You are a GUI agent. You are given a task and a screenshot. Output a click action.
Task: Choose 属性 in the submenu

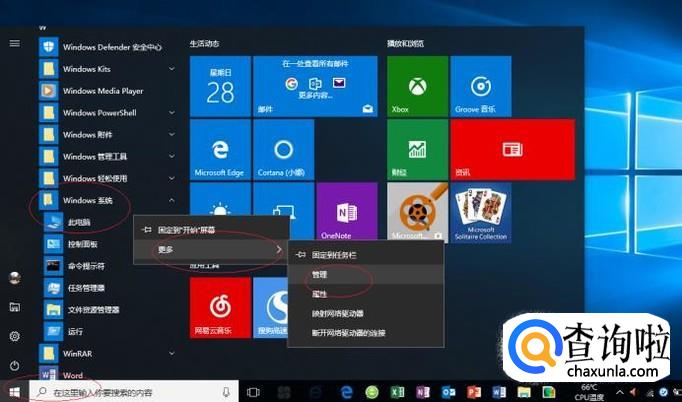366,294
